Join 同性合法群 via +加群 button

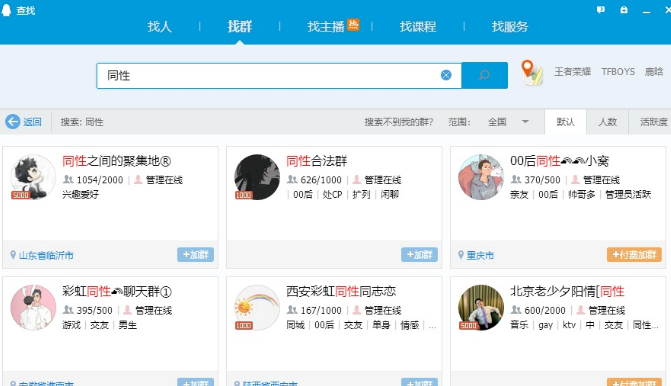(x=419, y=255)
